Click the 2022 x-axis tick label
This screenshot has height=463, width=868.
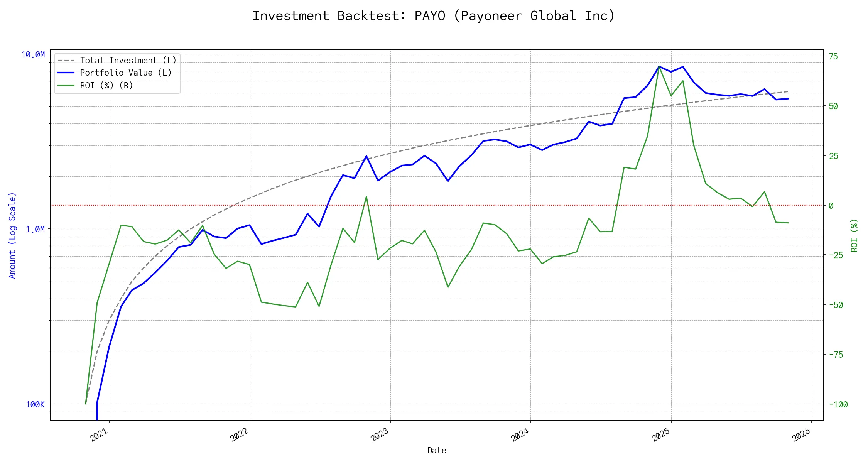coord(240,435)
